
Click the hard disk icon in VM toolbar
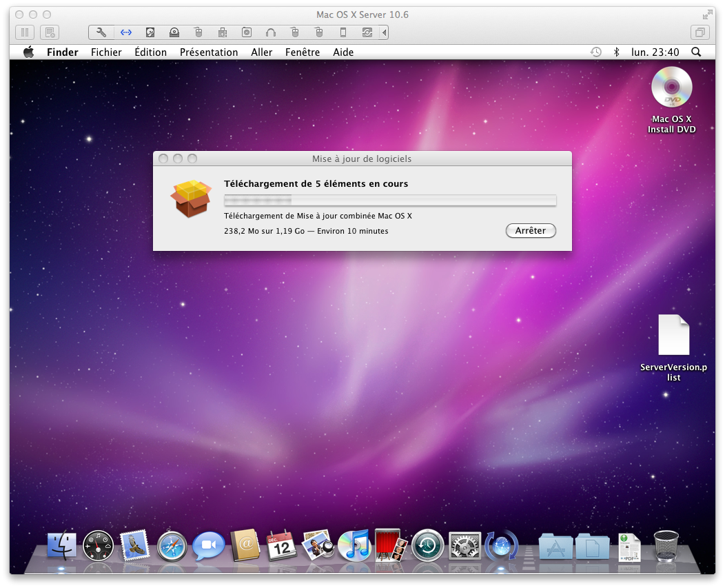point(150,32)
